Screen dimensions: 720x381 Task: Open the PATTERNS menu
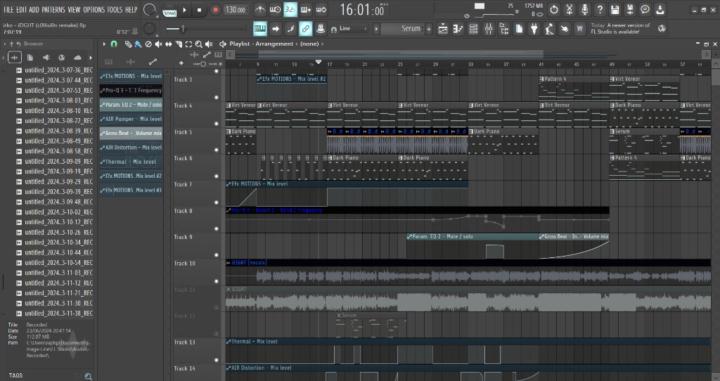[x=54, y=10]
